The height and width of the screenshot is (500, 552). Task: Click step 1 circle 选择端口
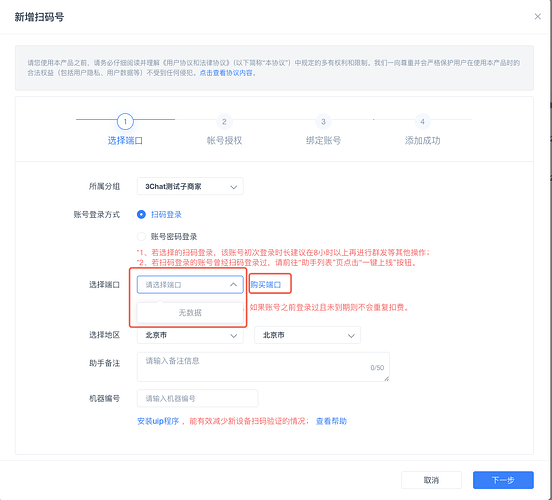[125, 122]
